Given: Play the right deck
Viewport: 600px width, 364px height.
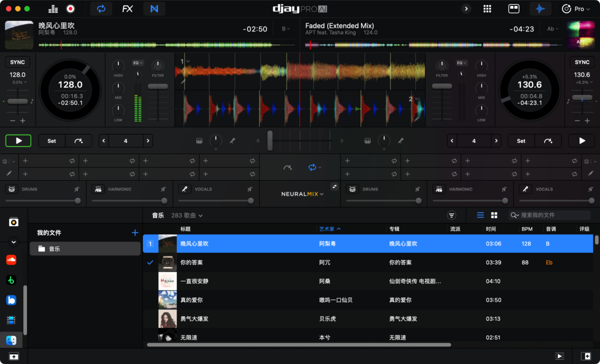Looking at the screenshot, I should [x=582, y=141].
